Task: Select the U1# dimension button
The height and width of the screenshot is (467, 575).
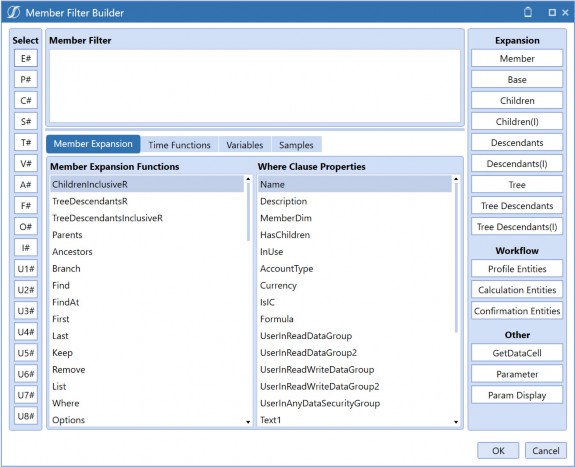Action: (x=26, y=269)
